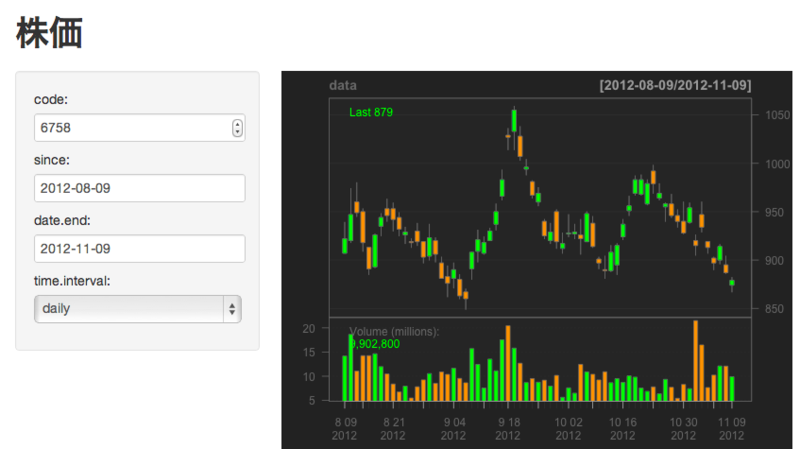Click the '10 02 2012' date axis label
800x449 pixels.
tap(568, 429)
